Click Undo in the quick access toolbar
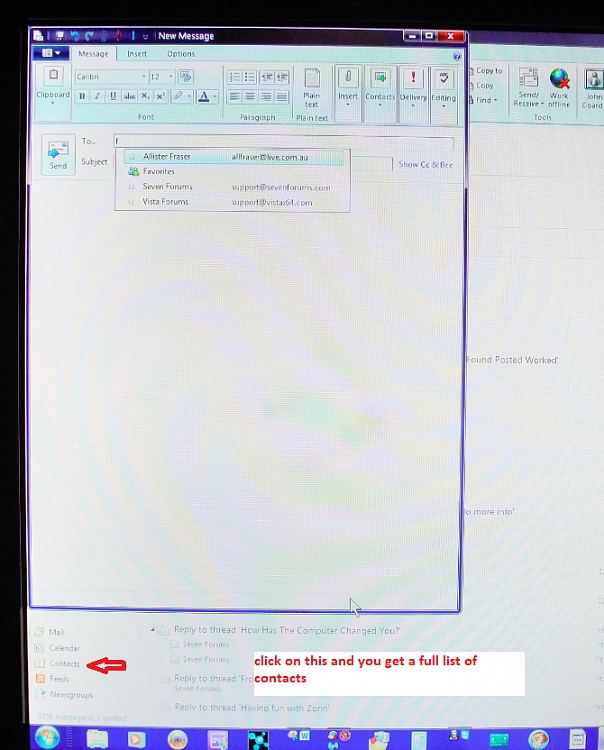This screenshot has width=604, height=750. tap(75, 36)
